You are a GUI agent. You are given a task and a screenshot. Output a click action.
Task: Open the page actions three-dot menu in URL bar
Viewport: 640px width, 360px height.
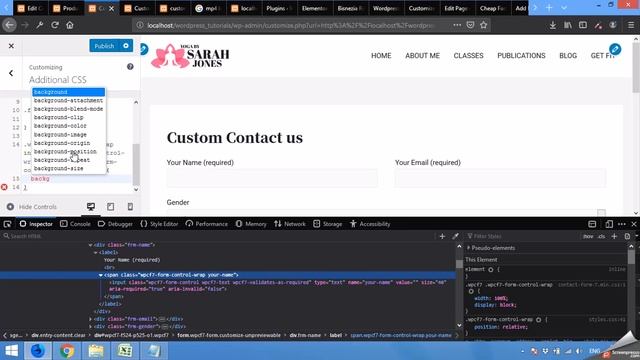(x=457, y=25)
